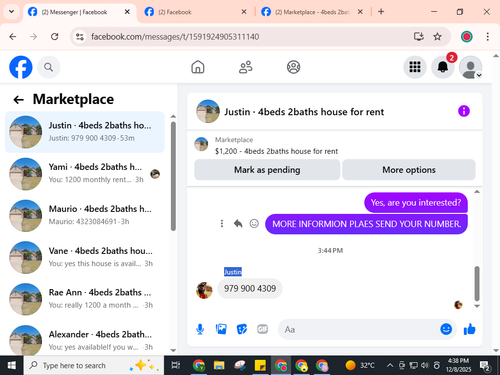The image size is (500, 375).
Task: Open the GIF picker
Action: [x=262, y=329]
